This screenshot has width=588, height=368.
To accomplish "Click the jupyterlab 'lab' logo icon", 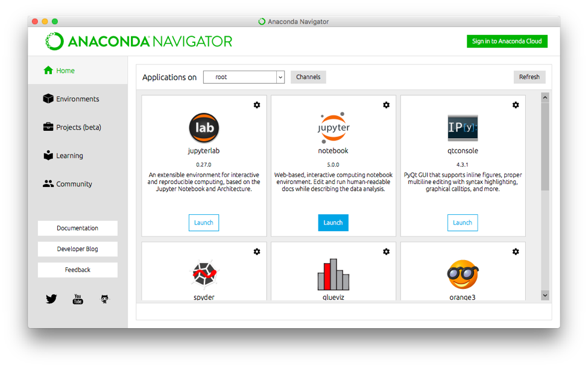I will tap(204, 128).
